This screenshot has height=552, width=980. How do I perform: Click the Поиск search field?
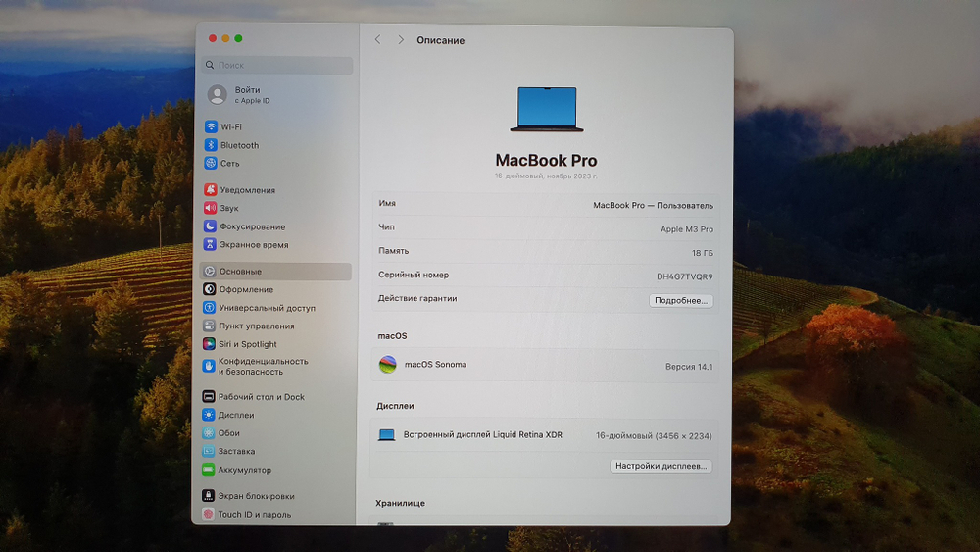pos(277,65)
